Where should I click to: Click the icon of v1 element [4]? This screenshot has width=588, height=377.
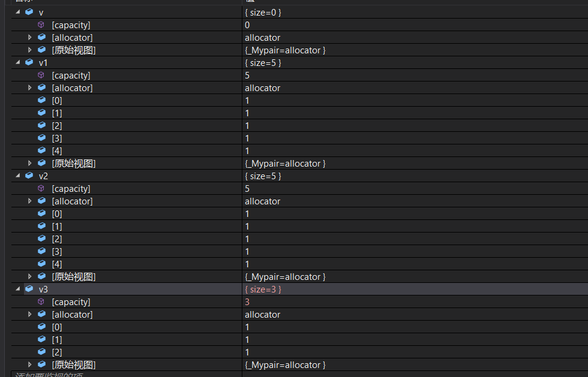(x=41, y=150)
